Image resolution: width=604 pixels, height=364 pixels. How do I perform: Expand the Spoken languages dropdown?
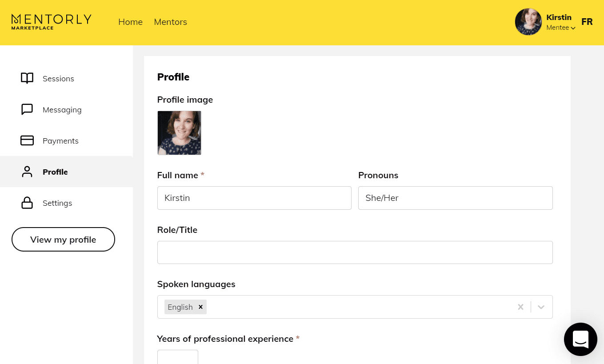pos(541,307)
